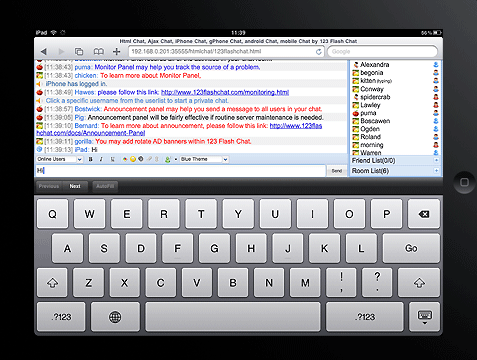Open the Announcement-Panel docs link

[x=91, y=133]
